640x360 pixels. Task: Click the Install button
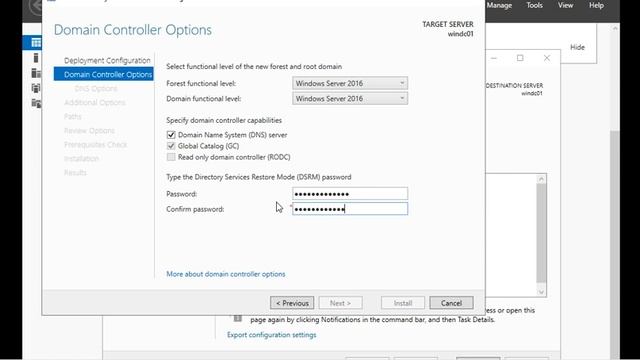(x=403, y=303)
